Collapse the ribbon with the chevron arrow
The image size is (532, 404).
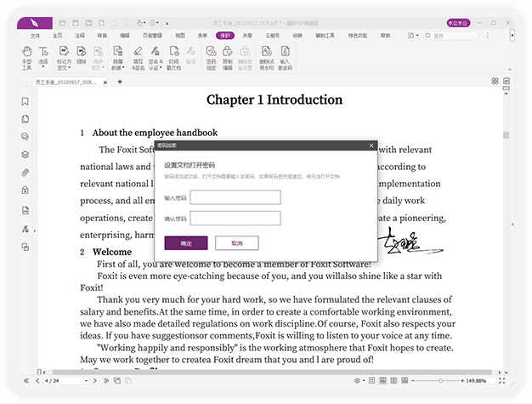tap(510, 69)
